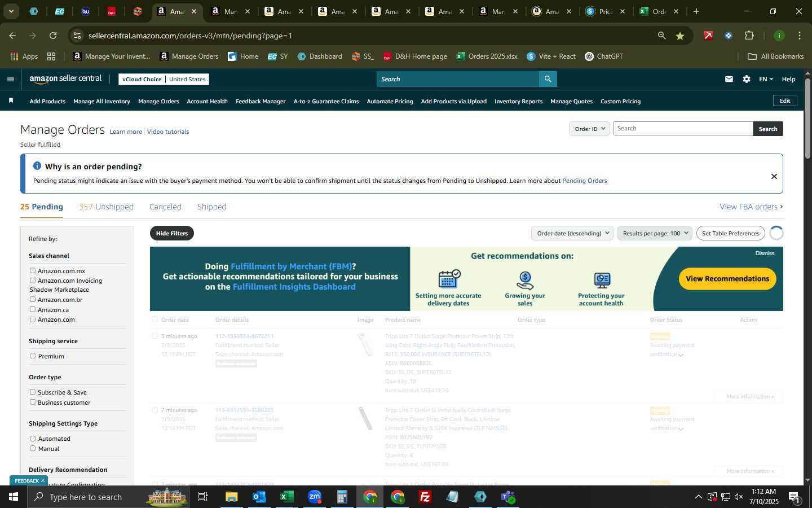Click the info icon in pending banner
812x508 pixels.
37,166
